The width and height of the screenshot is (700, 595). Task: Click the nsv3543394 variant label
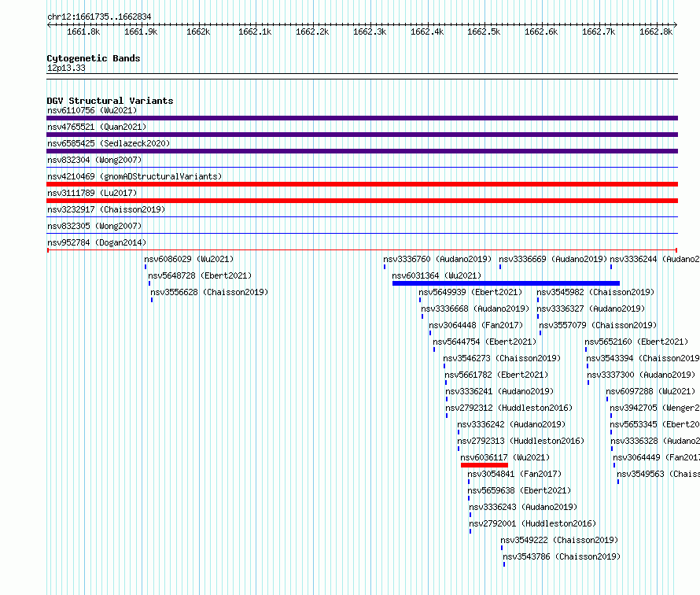pos(643,358)
